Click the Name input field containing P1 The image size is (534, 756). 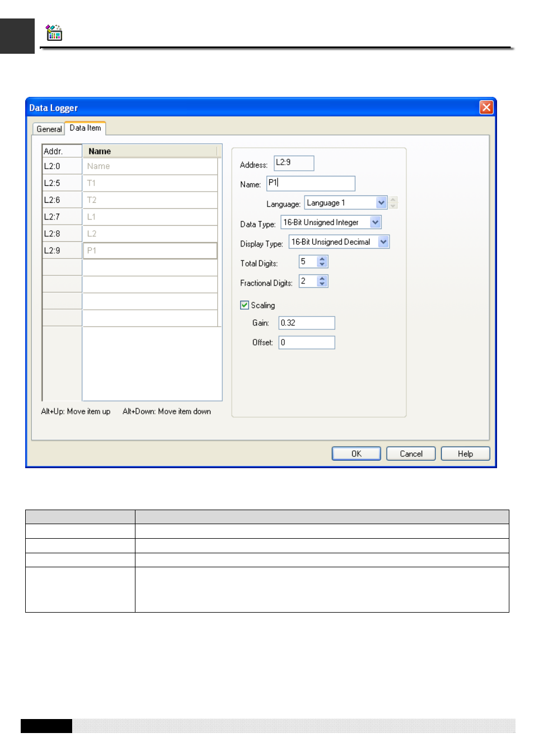click(x=311, y=183)
